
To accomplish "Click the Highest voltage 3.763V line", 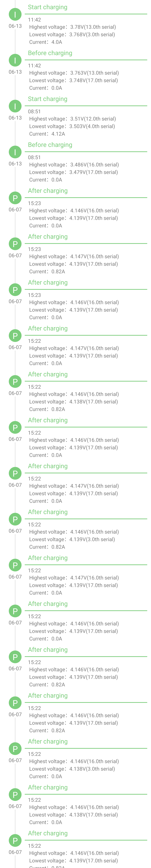I will tap(74, 73).
